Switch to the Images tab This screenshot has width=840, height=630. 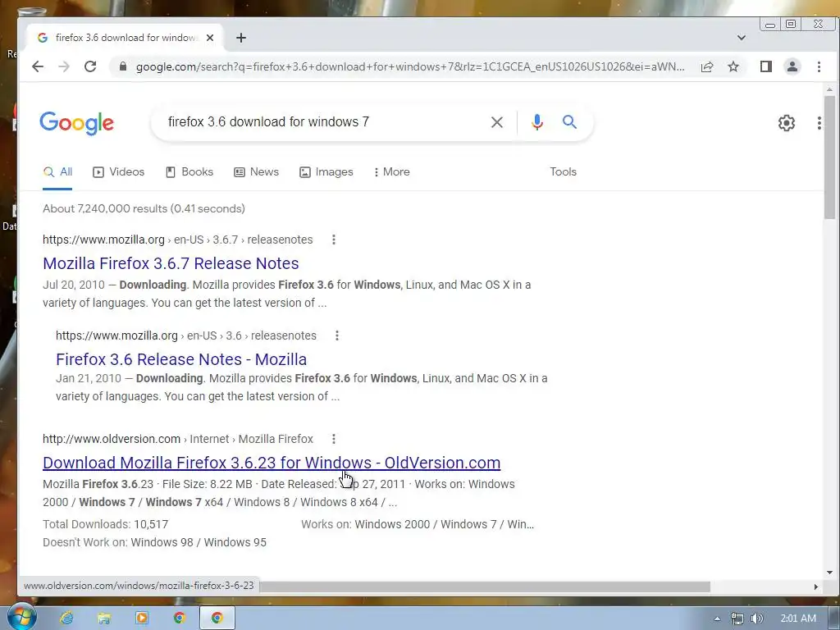326,172
